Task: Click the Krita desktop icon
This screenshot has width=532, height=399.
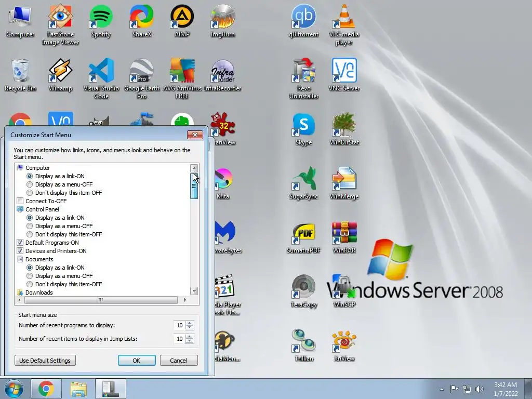Action: point(223,183)
